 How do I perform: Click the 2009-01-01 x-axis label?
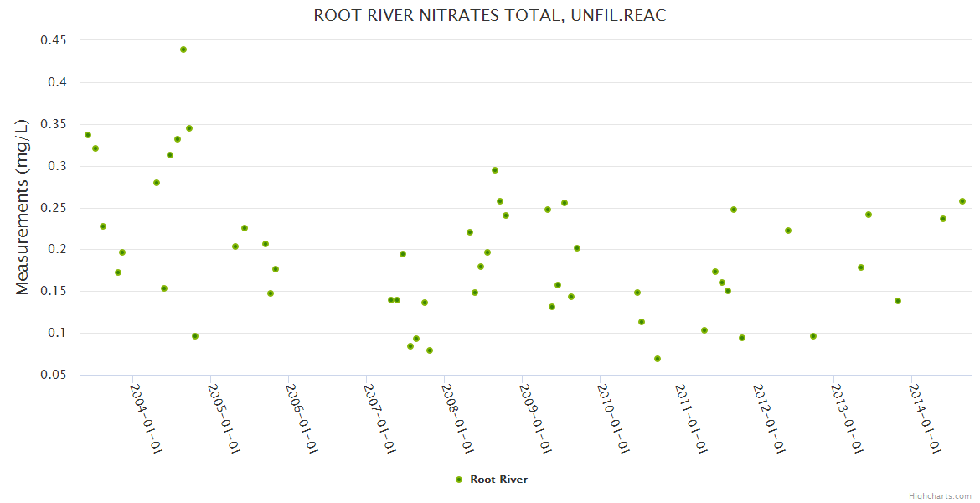click(x=535, y=417)
